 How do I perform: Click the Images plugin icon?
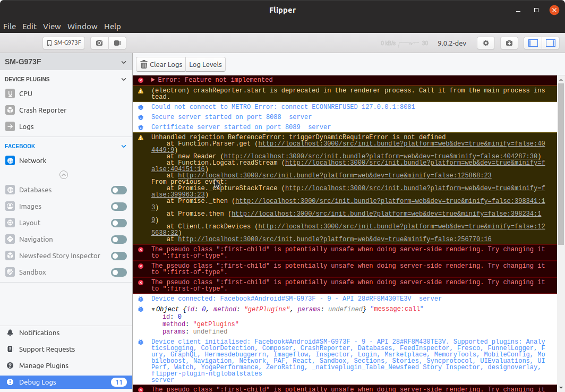tap(10, 207)
